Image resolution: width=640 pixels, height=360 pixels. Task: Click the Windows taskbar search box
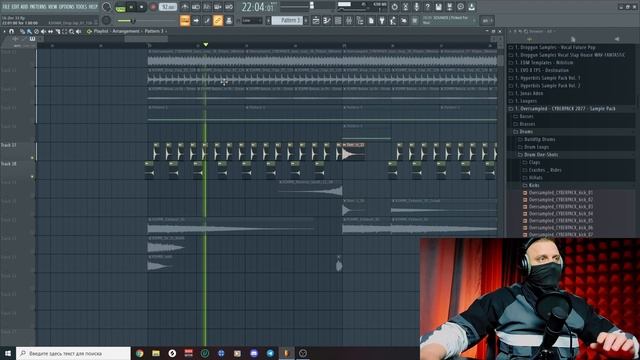tap(73, 353)
